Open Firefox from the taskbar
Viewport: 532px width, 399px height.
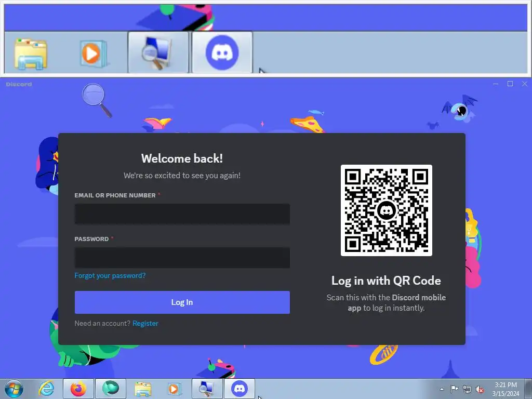pyautogui.click(x=78, y=389)
